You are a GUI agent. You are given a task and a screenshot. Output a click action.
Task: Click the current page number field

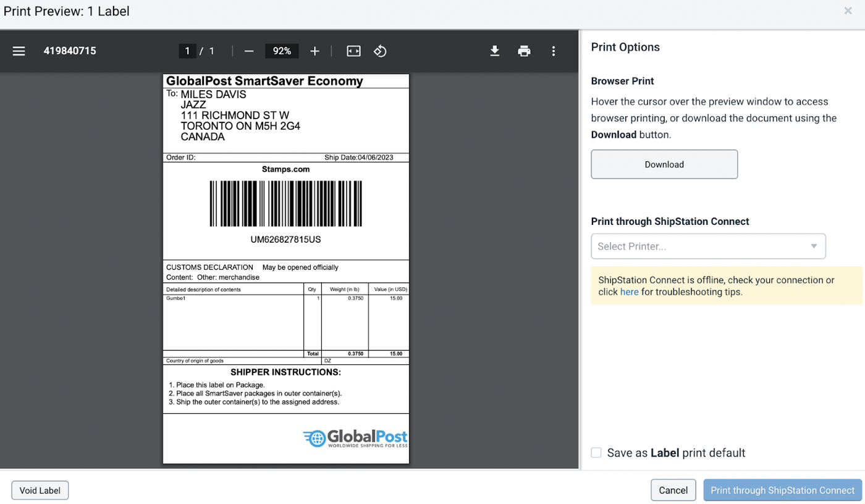click(187, 51)
